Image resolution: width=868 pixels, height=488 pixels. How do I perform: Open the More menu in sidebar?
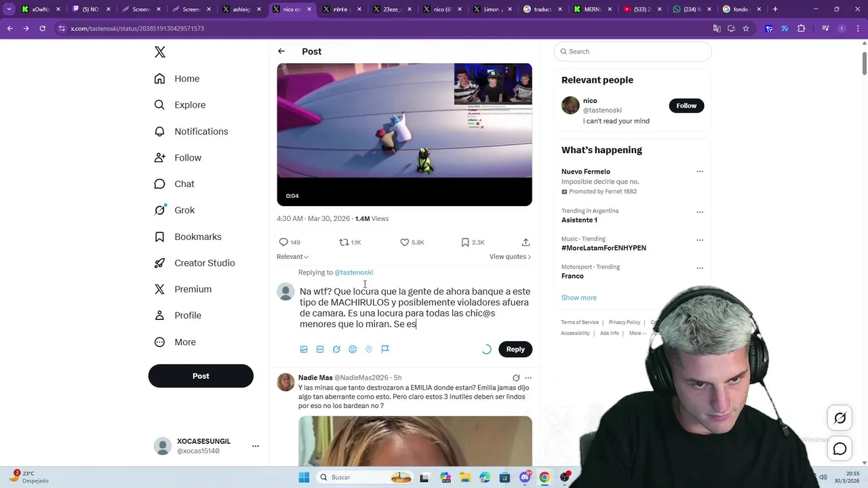click(175, 342)
